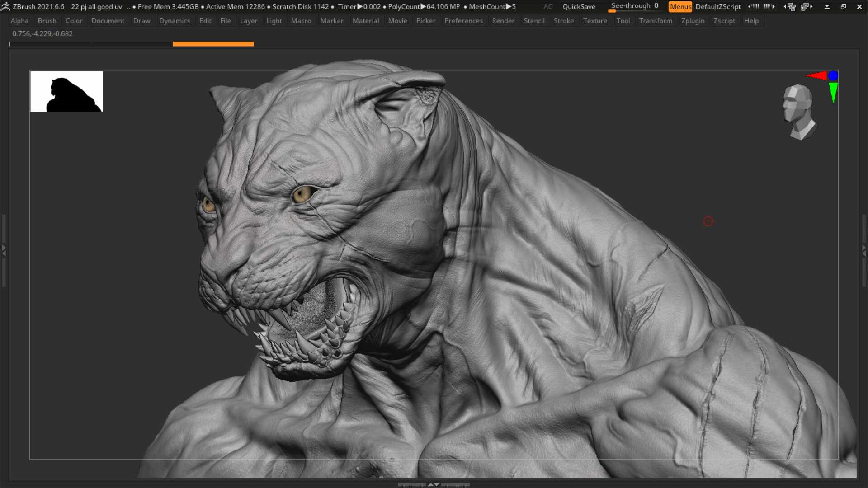
Task: Expand the left tray divider arrows
Action: (4, 250)
